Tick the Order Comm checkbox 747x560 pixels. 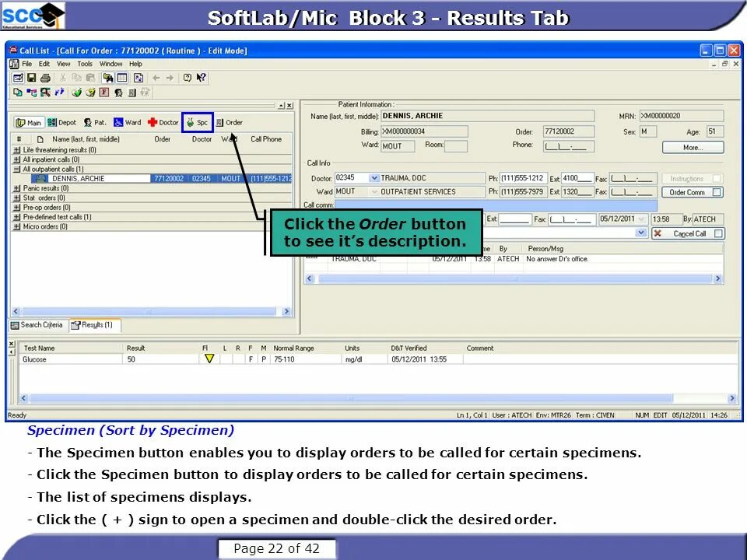tap(717, 192)
